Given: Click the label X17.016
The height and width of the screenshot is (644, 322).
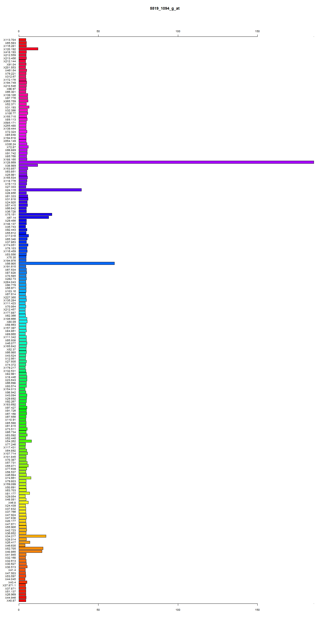Looking at the screenshot, I should pos(10,236).
